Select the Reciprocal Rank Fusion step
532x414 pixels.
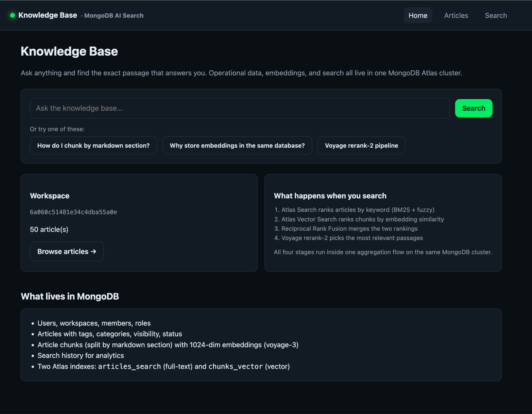click(x=349, y=229)
